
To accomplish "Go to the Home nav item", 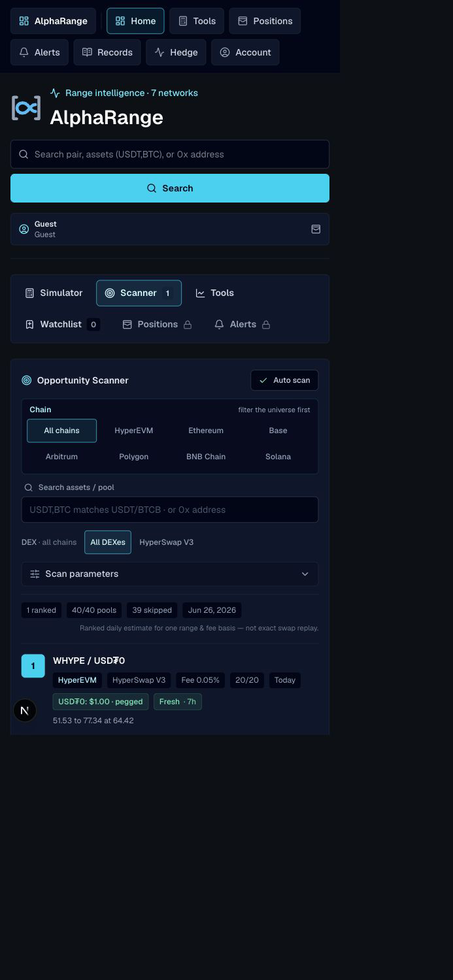I will coord(135,21).
